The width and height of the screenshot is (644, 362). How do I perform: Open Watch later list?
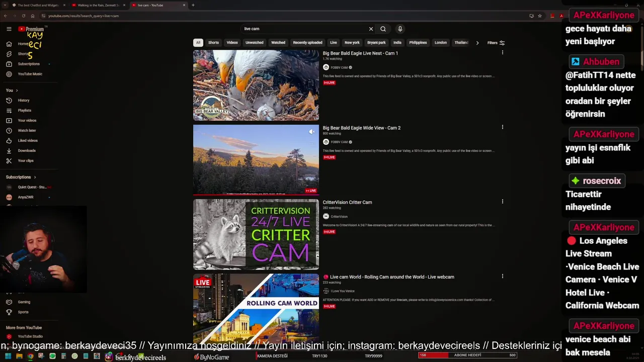coord(27,130)
